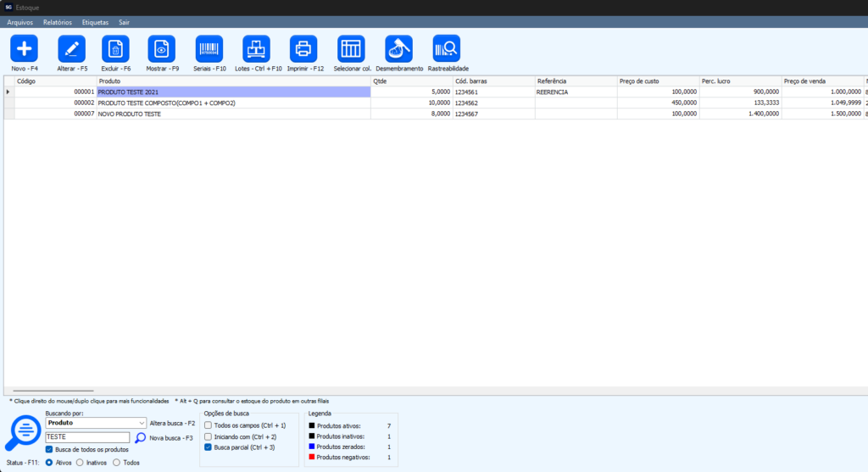The height and width of the screenshot is (472, 868).
Task: Open the Arquivos menu
Action: (x=20, y=23)
